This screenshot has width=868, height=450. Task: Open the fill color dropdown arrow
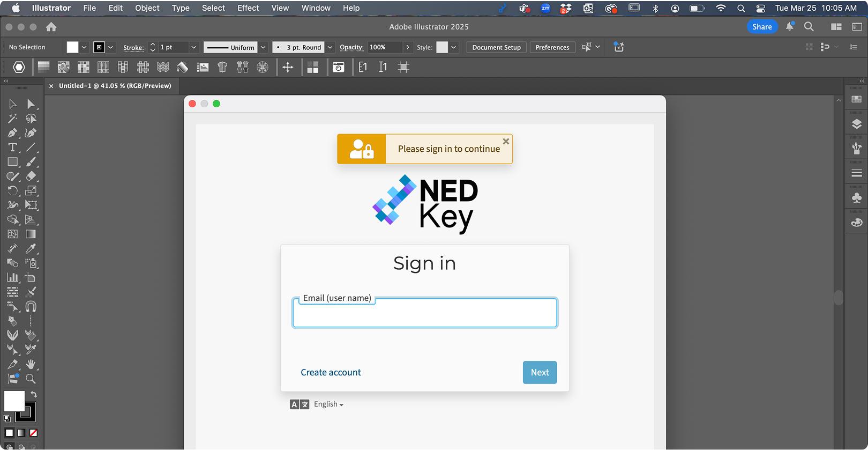(84, 47)
